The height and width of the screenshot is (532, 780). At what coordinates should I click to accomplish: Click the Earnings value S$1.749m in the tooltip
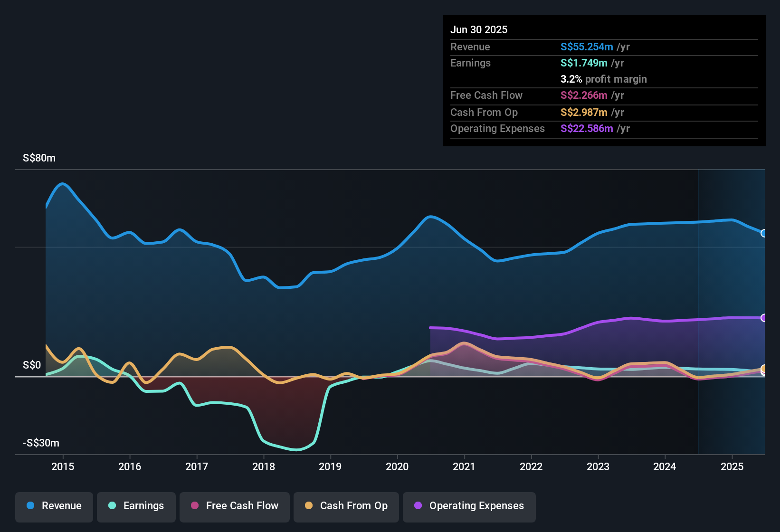pyautogui.click(x=584, y=63)
